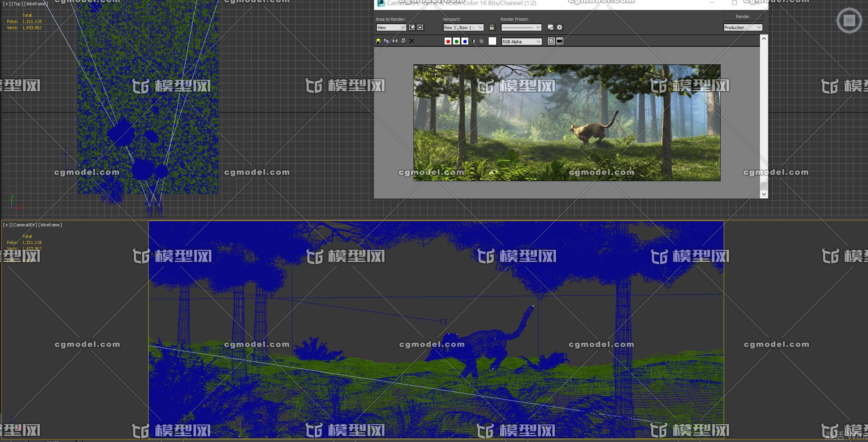The height and width of the screenshot is (442, 868).
Task: Toggle the Green channel display
Action: tap(456, 41)
